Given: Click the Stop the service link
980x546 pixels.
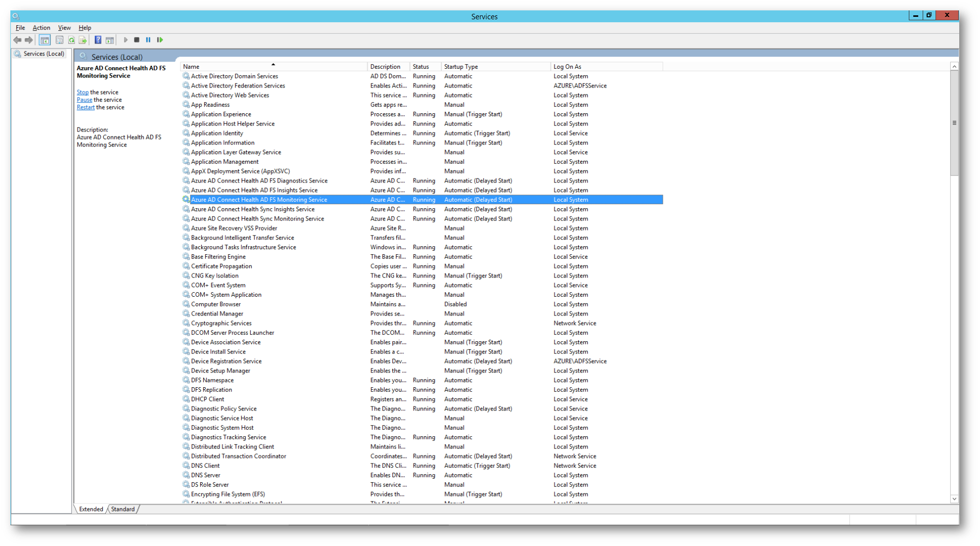Looking at the screenshot, I should 83,92.
